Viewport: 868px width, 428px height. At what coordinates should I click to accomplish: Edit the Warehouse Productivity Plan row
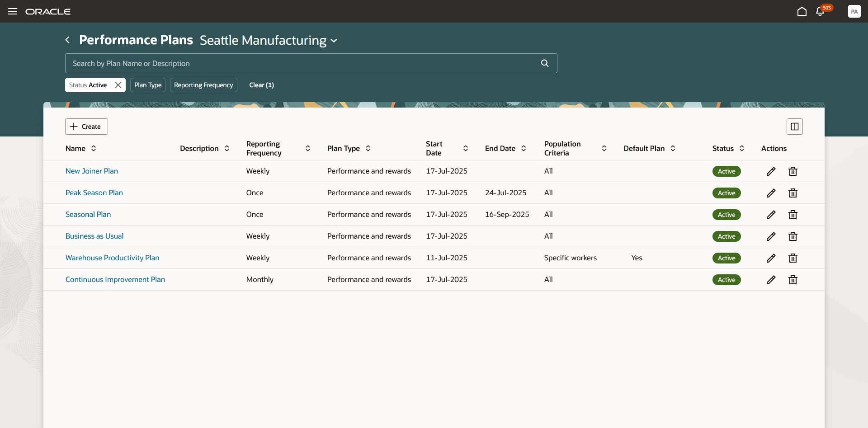(771, 258)
